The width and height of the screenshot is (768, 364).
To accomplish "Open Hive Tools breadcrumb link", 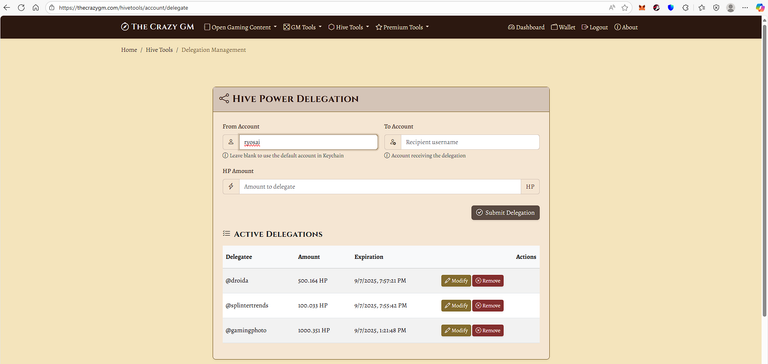I will [x=159, y=50].
